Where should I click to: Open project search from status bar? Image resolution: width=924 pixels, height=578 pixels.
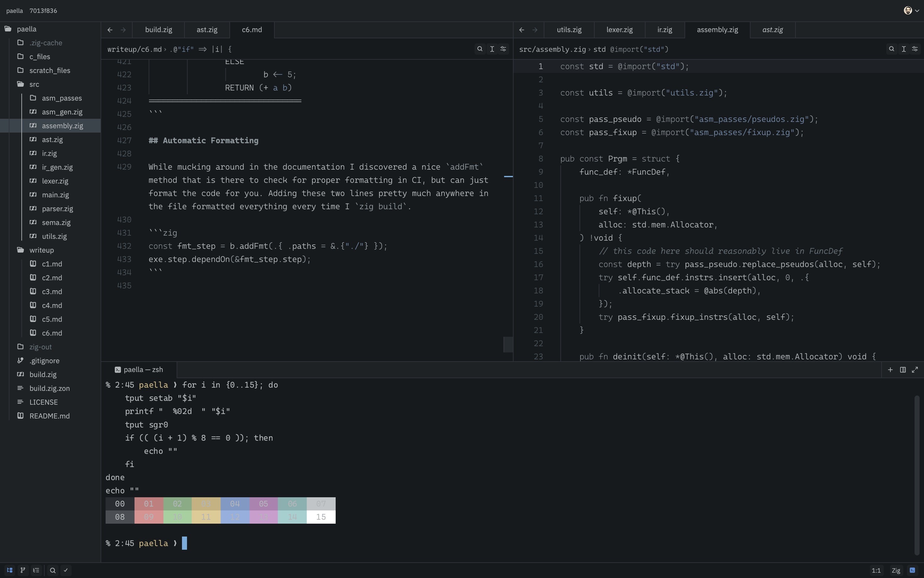pyautogui.click(x=53, y=570)
